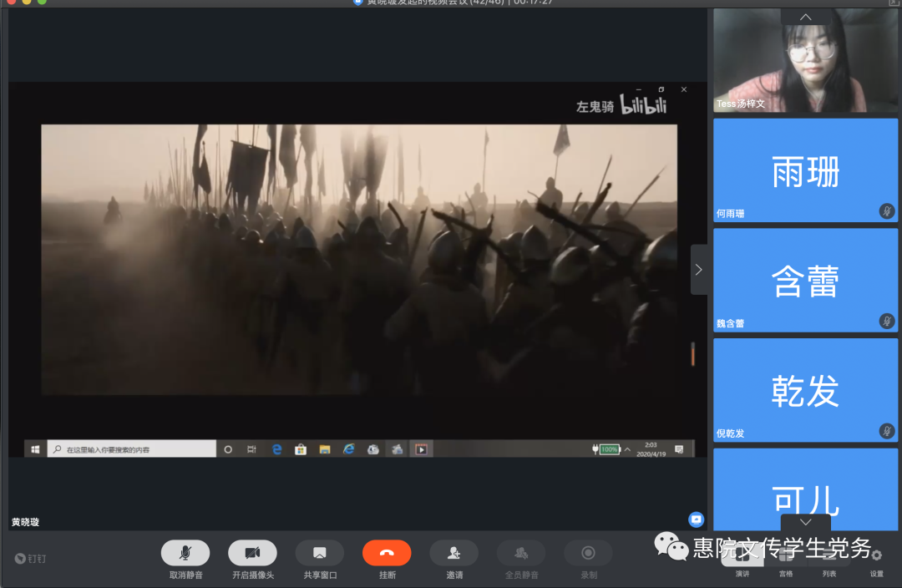This screenshot has width=902, height=588.
Task: Switch to grid view layout (宫格)
Action: pyautogui.click(x=786, y=557)
